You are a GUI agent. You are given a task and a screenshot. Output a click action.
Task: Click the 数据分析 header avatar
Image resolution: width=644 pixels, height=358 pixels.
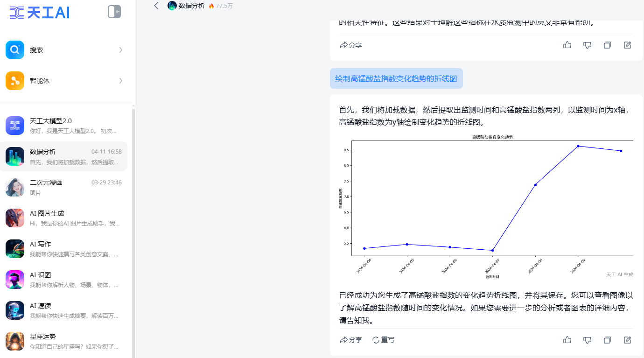point(172,6)
